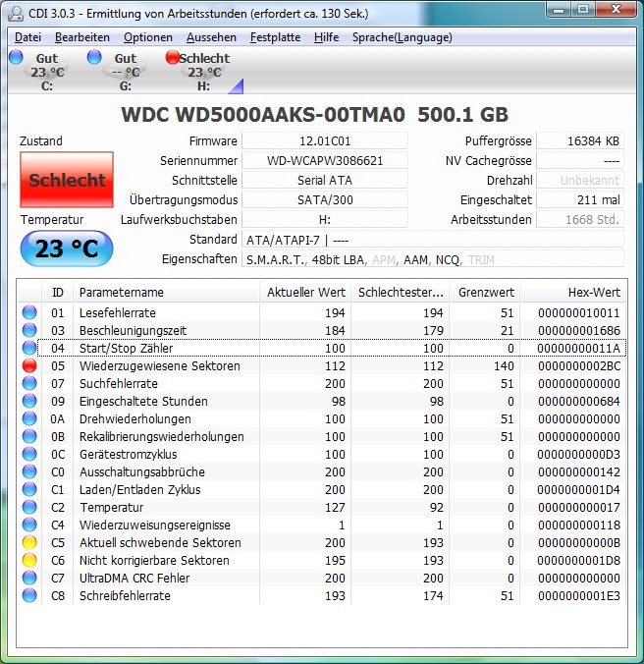Minimize the CDI window

coord(559,9)
